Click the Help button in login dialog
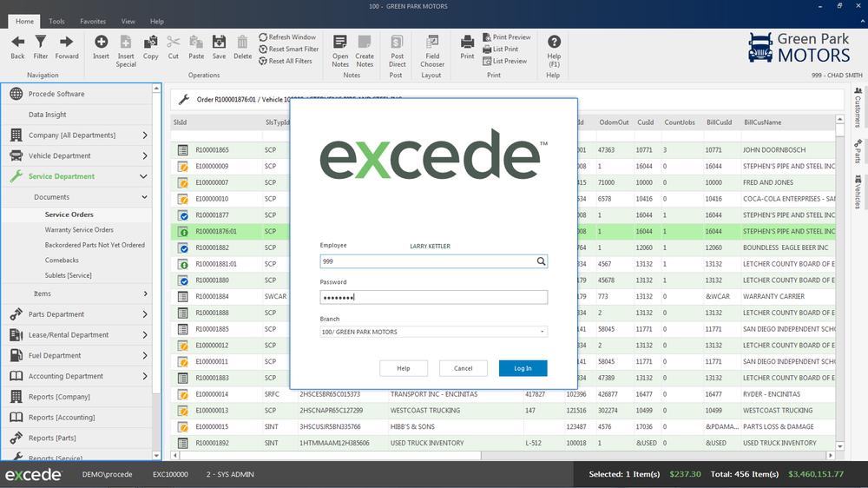868x488 pixels. coord(403,368)
